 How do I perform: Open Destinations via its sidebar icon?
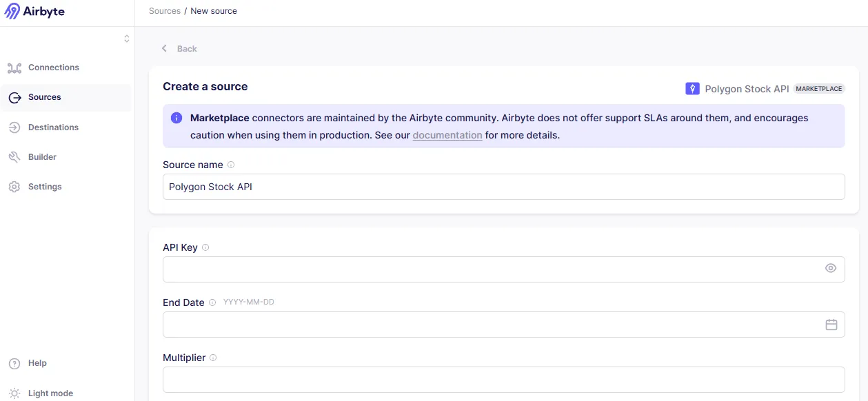click(x=14, y=127)
